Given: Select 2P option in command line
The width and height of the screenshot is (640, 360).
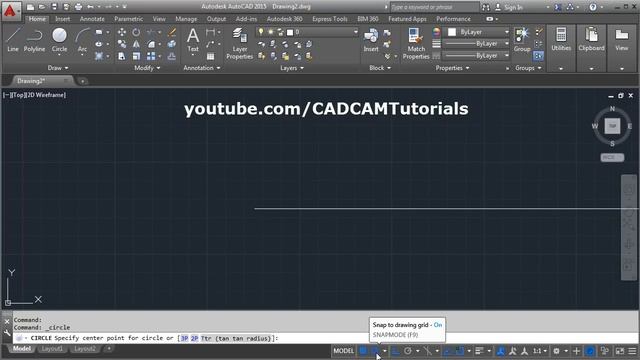Looking at the screenshot, I should (195, 338).
